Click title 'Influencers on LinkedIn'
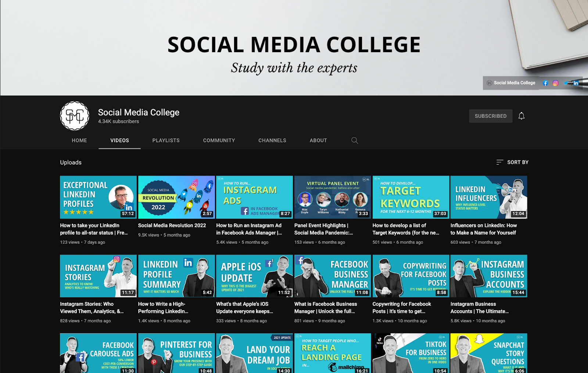The width and height of the screenshot is (588, 373). click(x=484, y=229)
